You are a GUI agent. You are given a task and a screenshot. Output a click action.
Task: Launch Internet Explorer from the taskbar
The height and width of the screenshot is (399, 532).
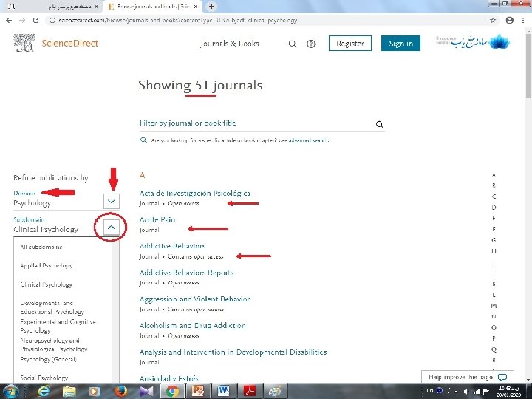point(44,392)
